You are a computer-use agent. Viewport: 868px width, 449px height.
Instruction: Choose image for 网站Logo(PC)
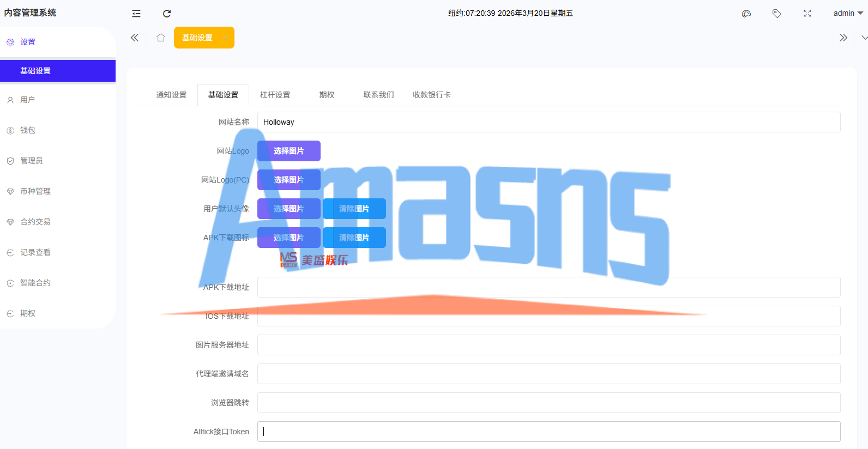[x=289, y=180]
